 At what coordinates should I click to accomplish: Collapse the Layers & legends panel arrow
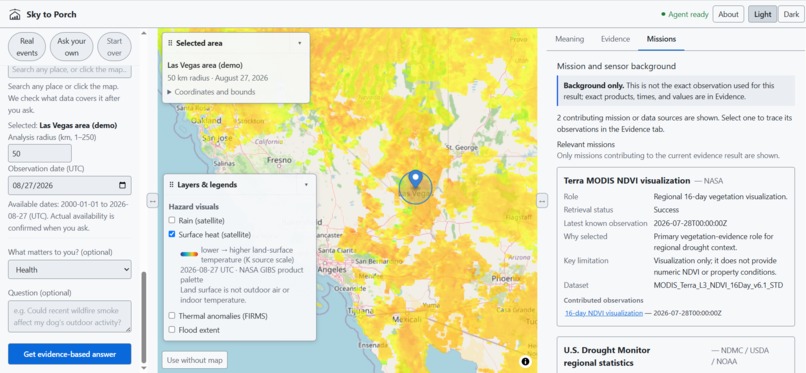point(306,184)
